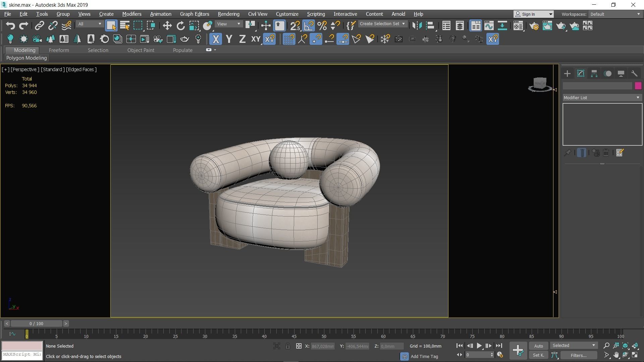Image resolution: width=644 pixels, height=362 pixels.
Task: Click the Polygon Modeling panel button
Action: (x=26, y=58)
